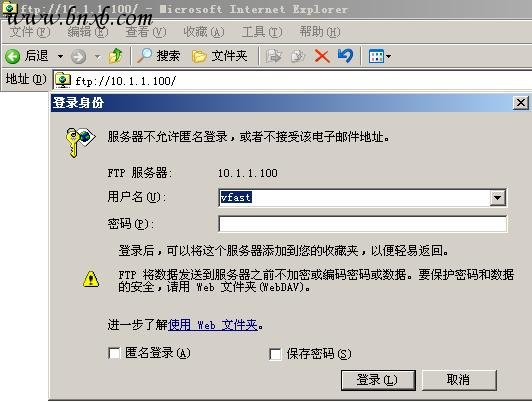Open the Tools (工具) menu
This screenshot has height=402, width=532.
(262, 32)
